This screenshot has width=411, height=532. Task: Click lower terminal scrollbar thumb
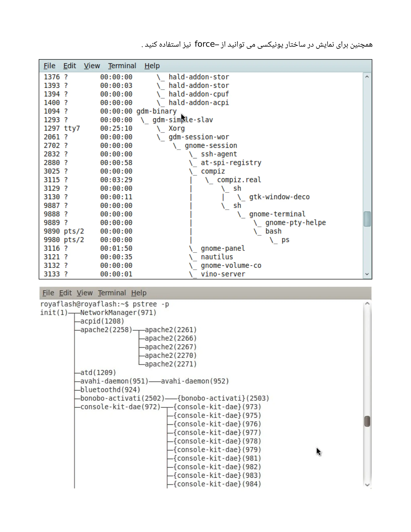pos(367,421)
